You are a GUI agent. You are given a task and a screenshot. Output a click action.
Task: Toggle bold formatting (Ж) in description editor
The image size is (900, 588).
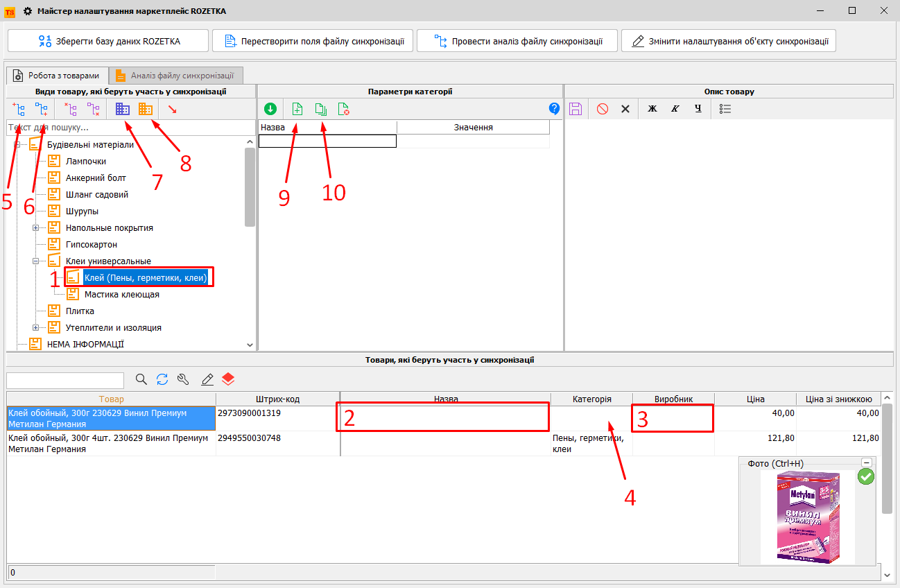tap(652, 109)
